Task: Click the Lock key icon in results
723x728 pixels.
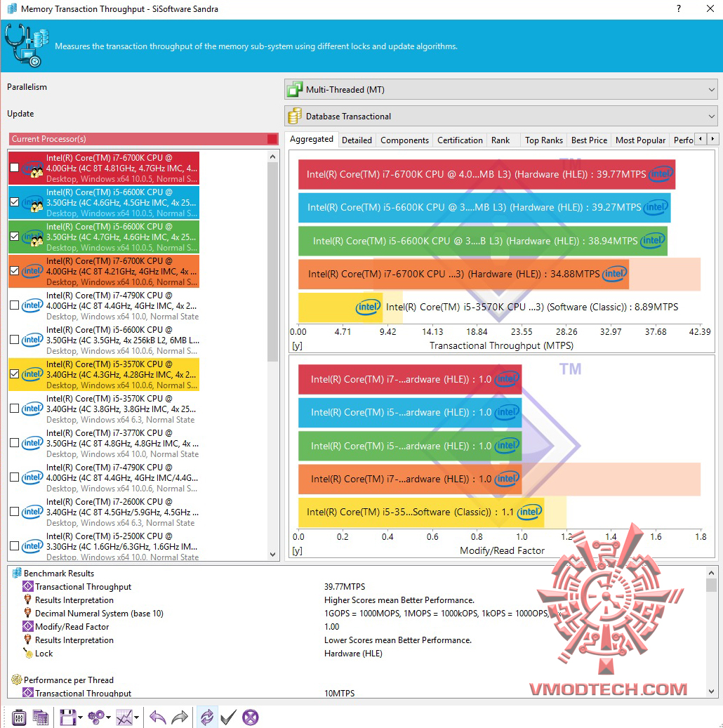Action: coord(28,654)
